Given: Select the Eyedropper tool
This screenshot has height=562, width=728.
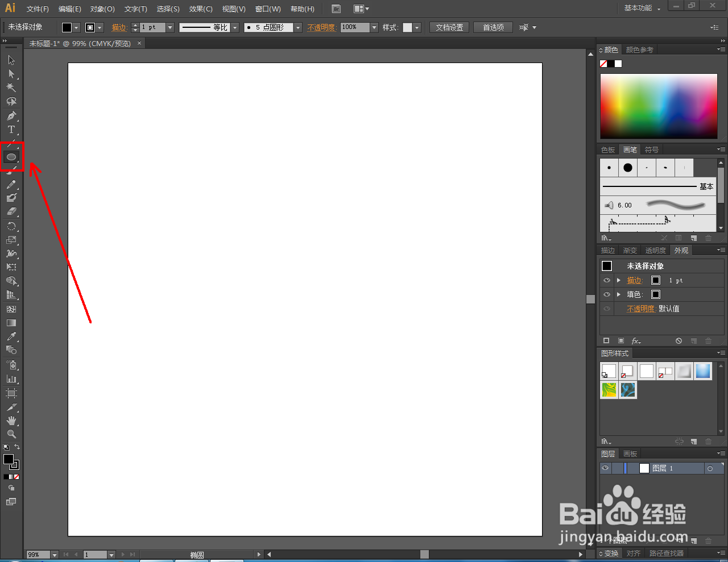Looking at the screenshot, I should pos(11,336).
